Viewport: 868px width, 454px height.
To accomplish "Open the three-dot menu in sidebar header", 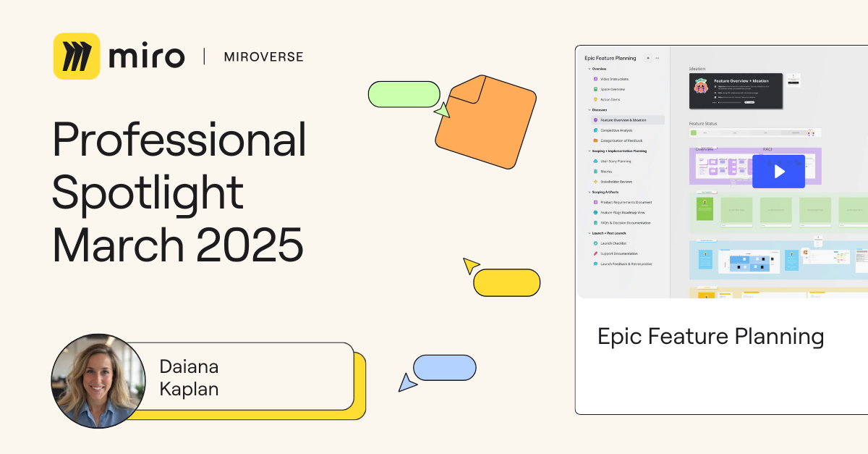I will [658, 57].
